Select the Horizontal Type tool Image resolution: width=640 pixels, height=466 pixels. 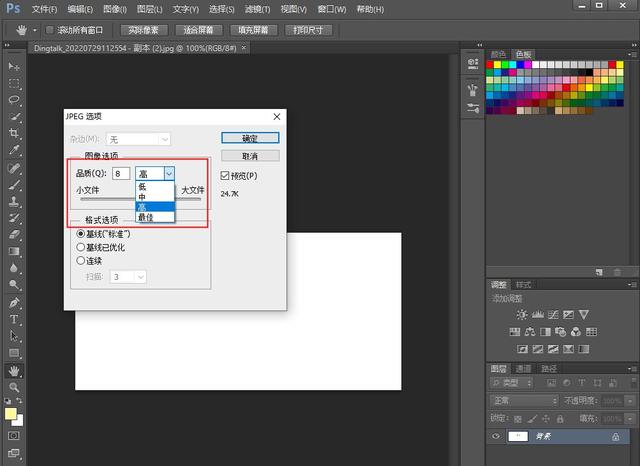pyautogui.click(x=14, y=319)
